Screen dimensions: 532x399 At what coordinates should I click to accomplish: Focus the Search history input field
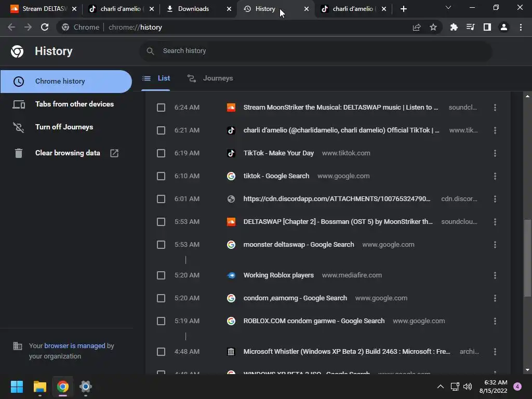[315, 51]
